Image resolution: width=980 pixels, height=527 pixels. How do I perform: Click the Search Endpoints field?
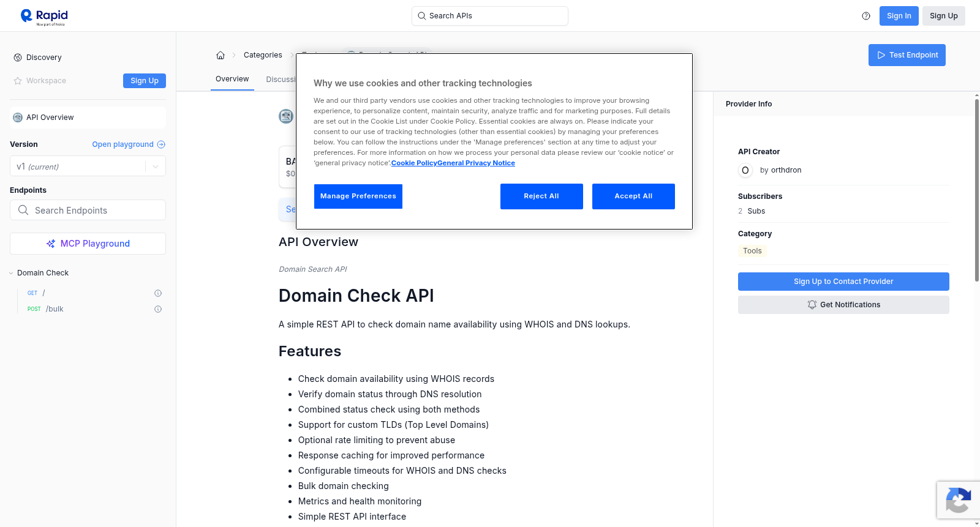pos(88,210)
